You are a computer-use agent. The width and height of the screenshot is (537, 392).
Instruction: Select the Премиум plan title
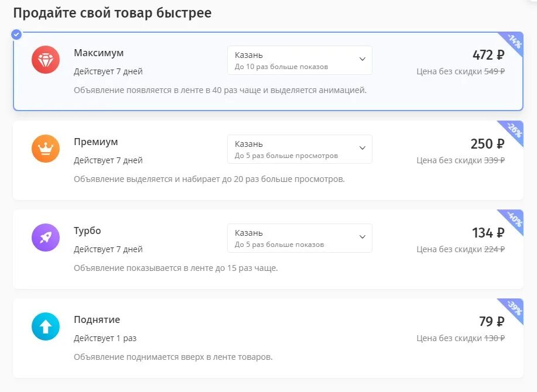click(x=96, y=142)
